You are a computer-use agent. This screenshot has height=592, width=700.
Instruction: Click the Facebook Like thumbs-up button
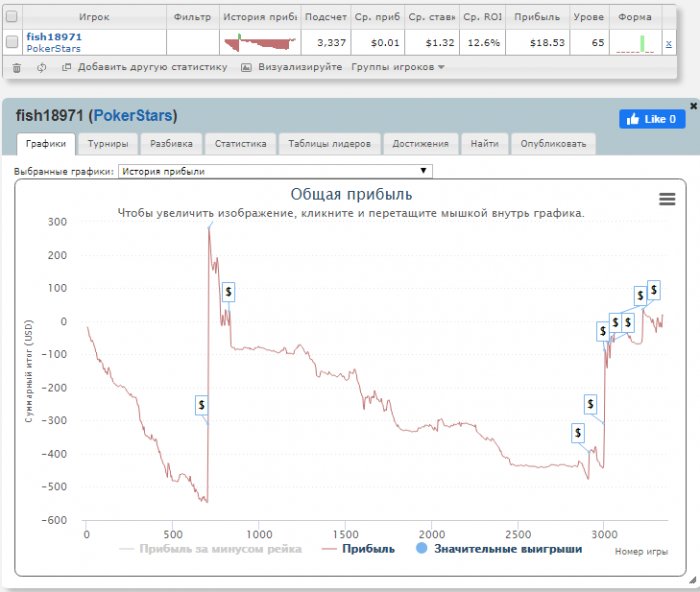pyautogui.click(x=652, y=119)
